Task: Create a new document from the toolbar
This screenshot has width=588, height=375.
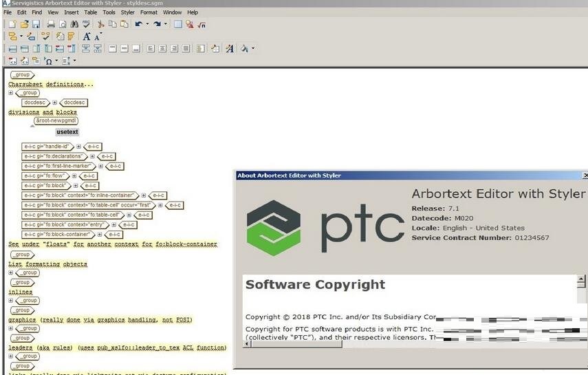Action: (x=12, y=24)
